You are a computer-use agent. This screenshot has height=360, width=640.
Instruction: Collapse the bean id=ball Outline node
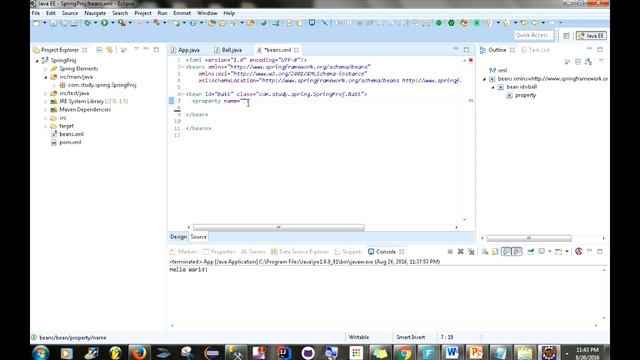493,87
